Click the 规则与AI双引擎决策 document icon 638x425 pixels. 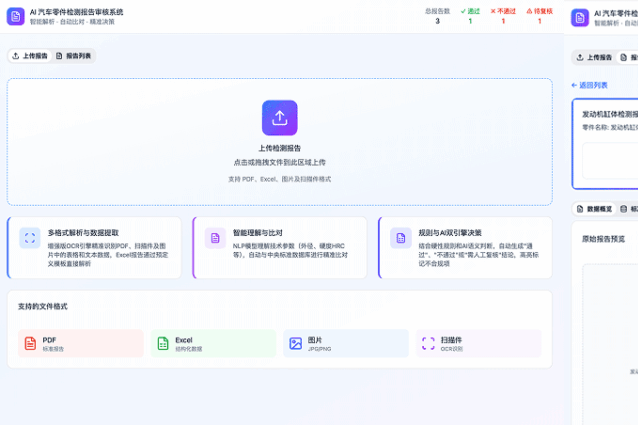point(400,238)
